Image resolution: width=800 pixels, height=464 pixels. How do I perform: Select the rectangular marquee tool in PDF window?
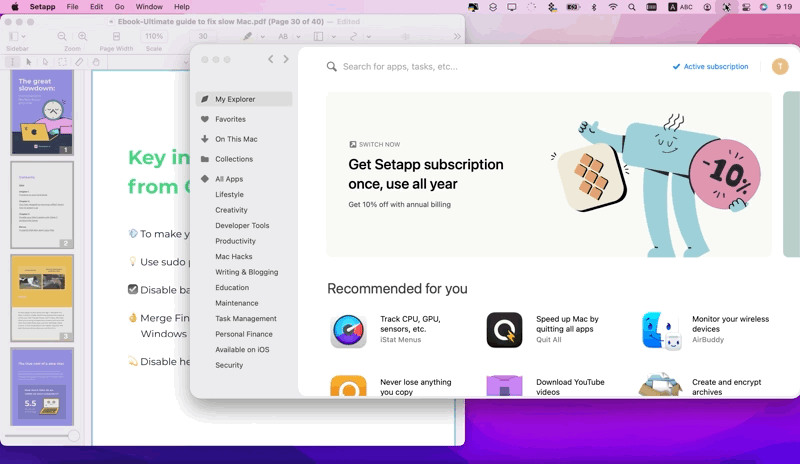[62, 62]
